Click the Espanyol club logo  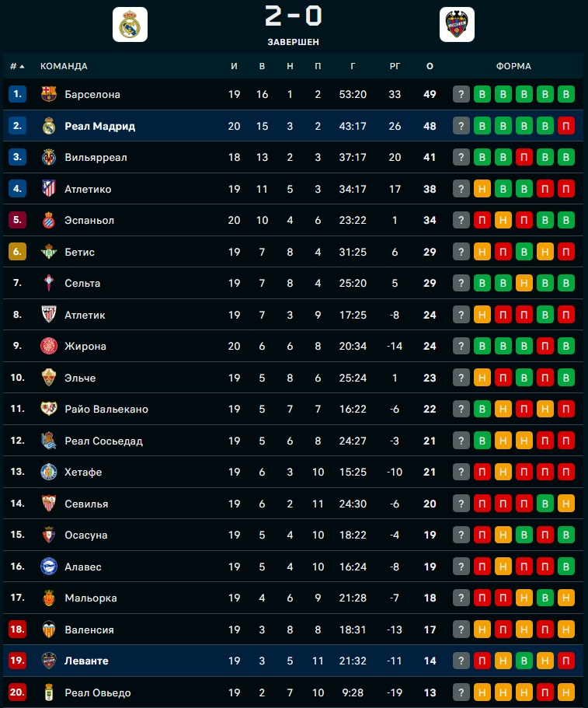point(49,221)
